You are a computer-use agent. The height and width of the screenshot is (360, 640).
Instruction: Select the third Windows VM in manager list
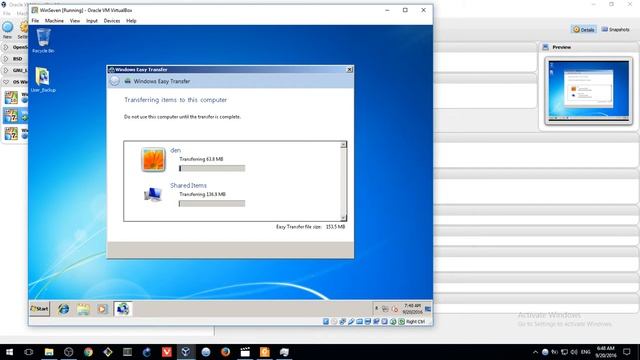15,133
